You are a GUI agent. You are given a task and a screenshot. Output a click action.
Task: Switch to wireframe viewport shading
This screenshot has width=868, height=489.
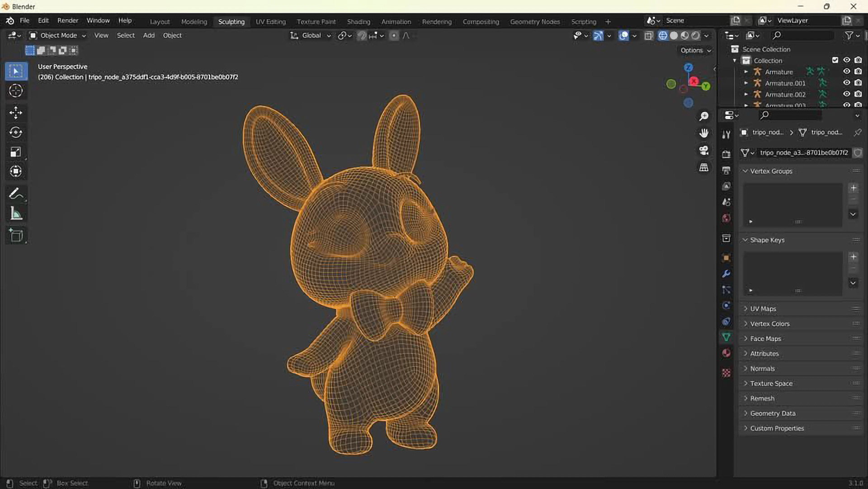click(x=662, y=36)
